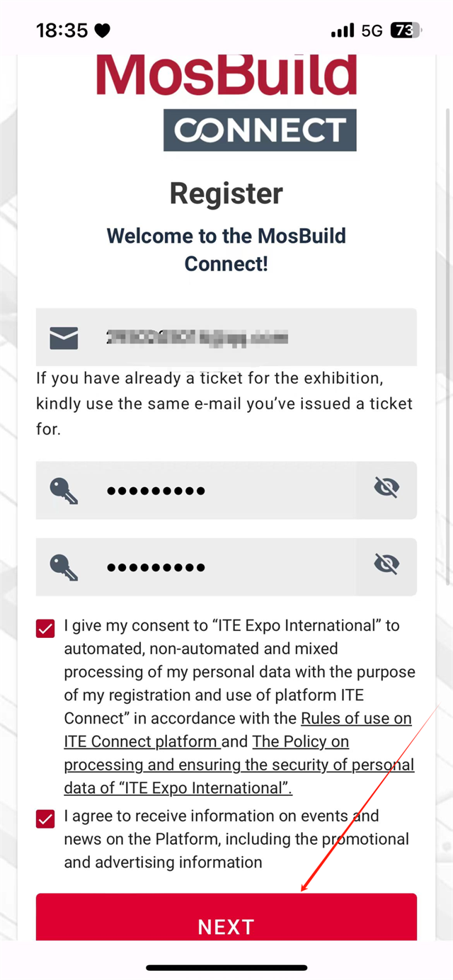Viewport: 453px width, 980px height.
Task: Click the key icon in the confirm password field
Action: (64, 566)
